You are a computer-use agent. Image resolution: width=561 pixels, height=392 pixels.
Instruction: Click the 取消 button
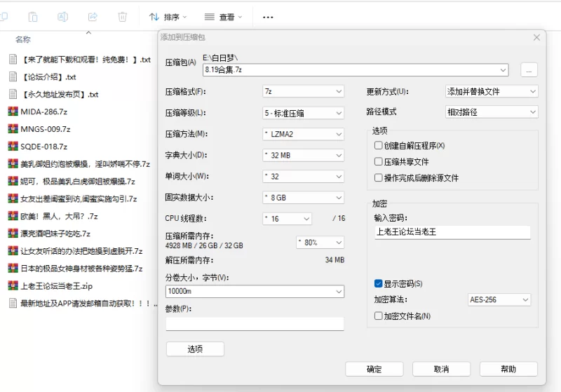(441, 369)
